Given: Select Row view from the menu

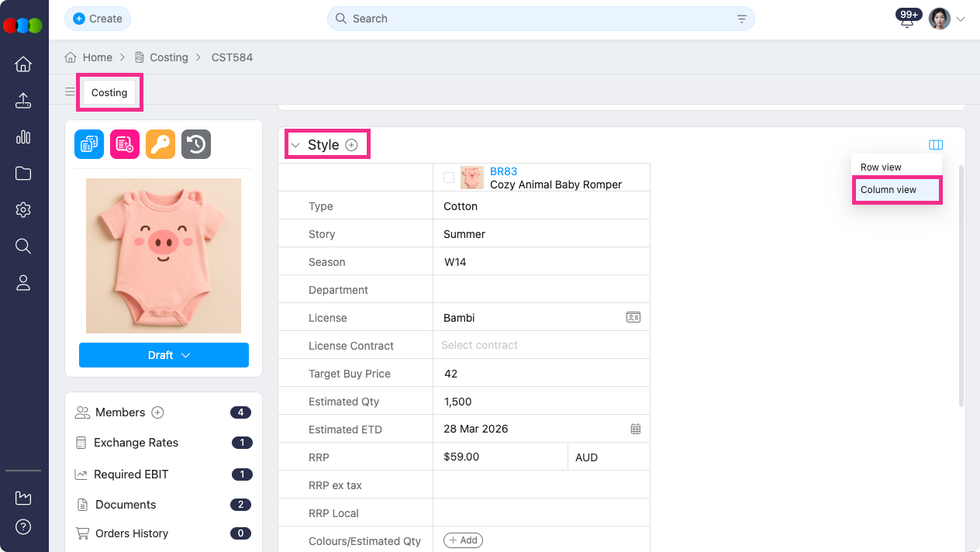Looking at the screenshot, I should click(x=881, y=167).
